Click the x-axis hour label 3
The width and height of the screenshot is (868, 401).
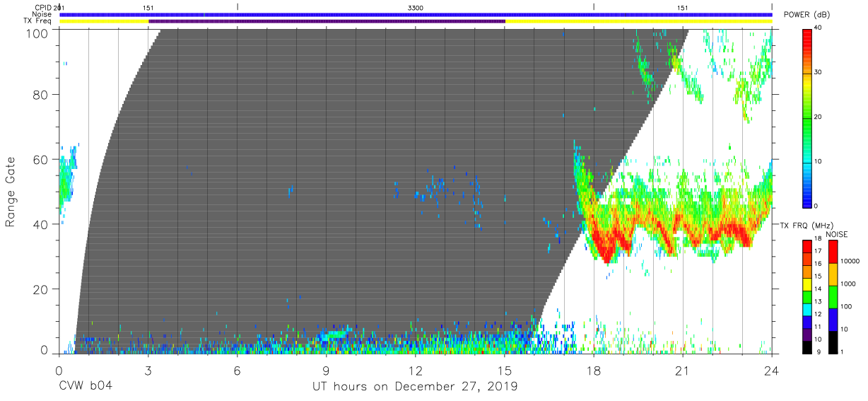coord(148,370)
